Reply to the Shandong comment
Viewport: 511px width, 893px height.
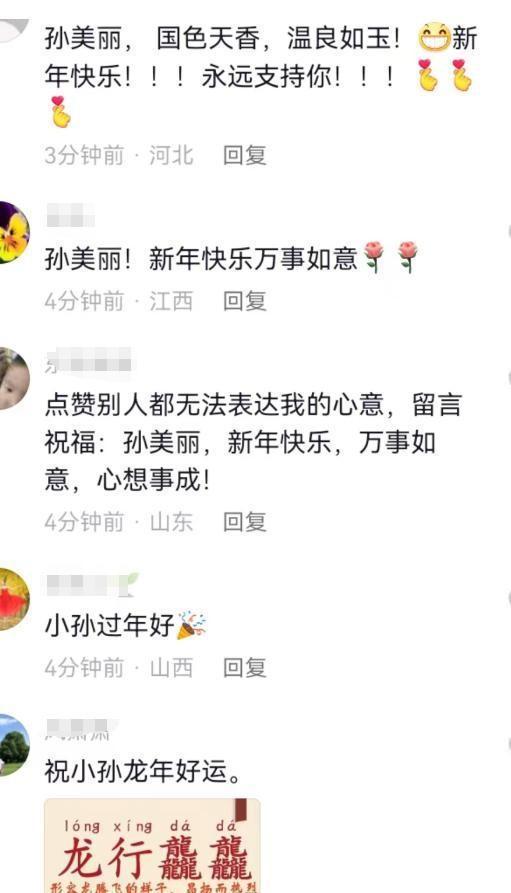pyautogui.click(x=244, y=521)
